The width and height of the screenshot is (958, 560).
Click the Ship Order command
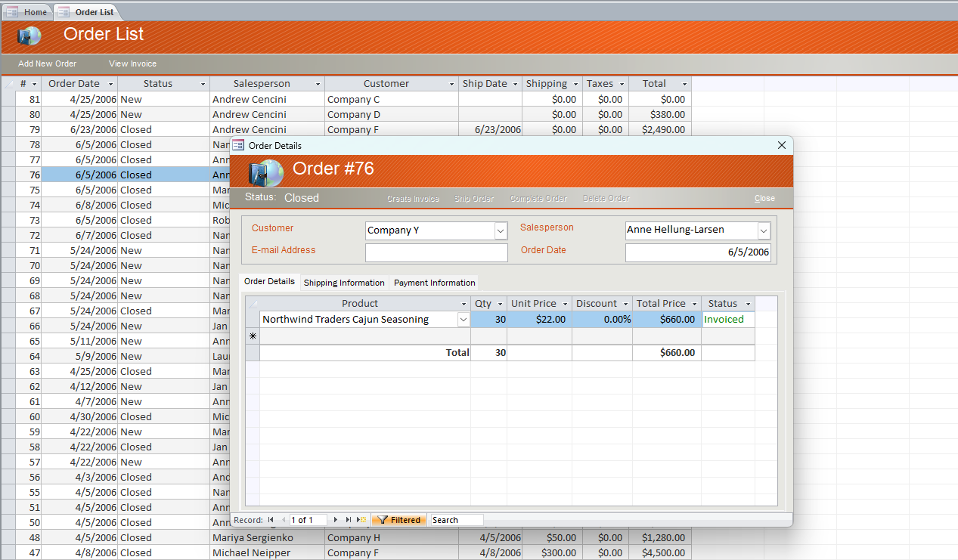pyautogui.click(x=474, y=199)
